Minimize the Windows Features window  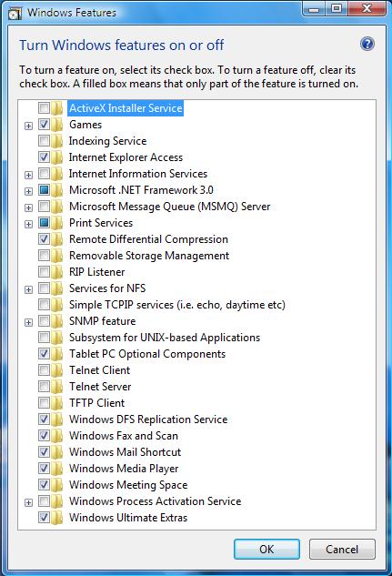point(314,9)
